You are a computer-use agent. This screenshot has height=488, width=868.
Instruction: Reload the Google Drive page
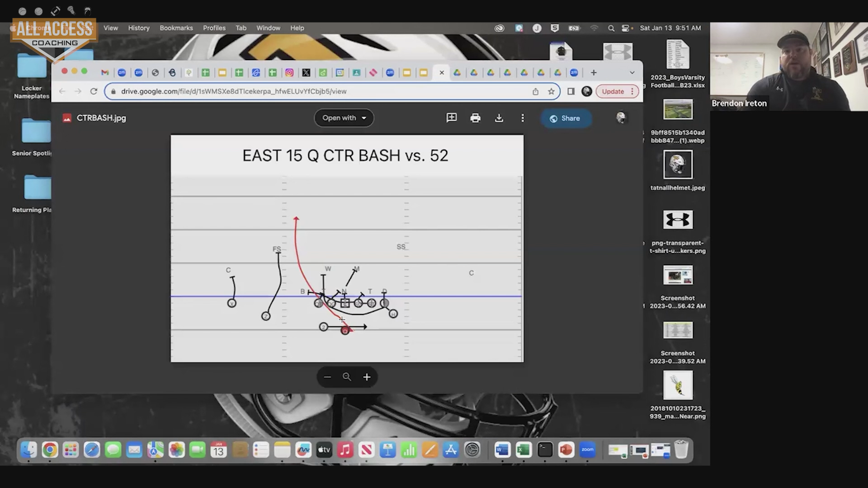(94, 91)
